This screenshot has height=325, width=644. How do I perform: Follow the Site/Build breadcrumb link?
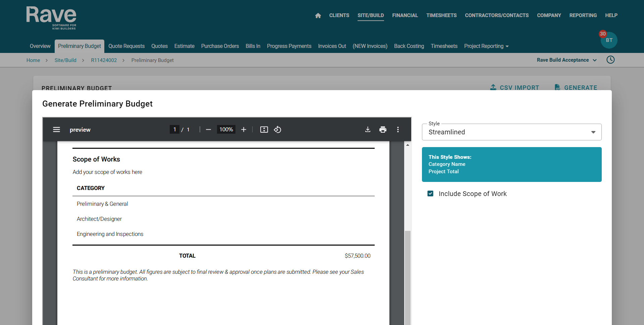[x=65, y=60]
